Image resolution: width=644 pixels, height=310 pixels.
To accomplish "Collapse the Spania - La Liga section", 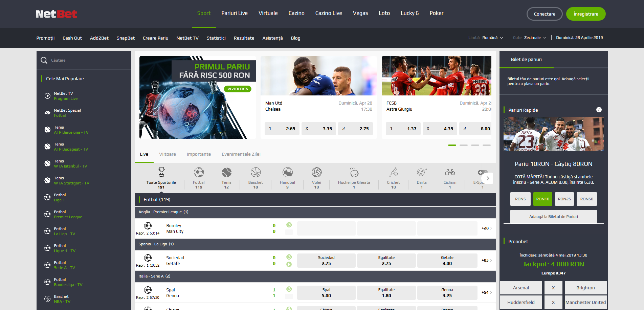I will pyautogui.click(x=315, y=244).
